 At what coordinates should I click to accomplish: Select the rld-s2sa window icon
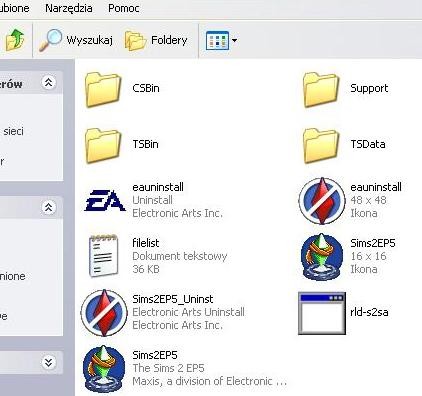(322, 313)
